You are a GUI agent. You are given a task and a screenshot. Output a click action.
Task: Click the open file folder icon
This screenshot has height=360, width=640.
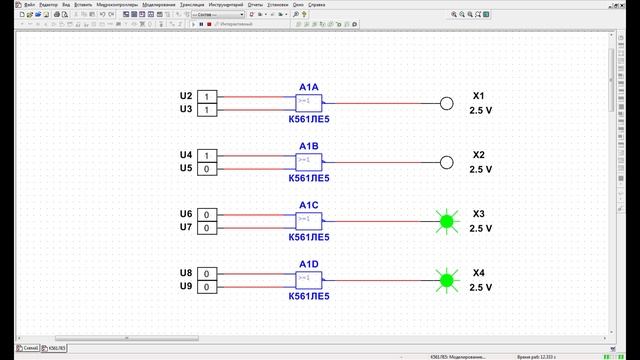coord(29,14)
